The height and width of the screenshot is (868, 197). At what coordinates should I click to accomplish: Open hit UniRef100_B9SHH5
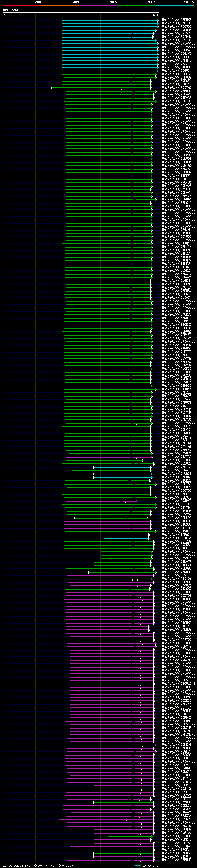tap(177, 30)
